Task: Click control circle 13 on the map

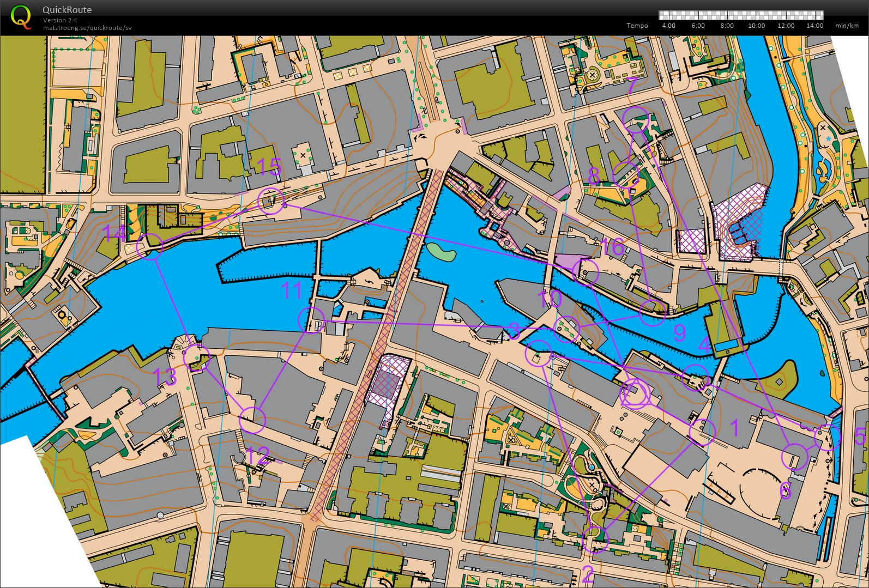Action: (196, 358)
